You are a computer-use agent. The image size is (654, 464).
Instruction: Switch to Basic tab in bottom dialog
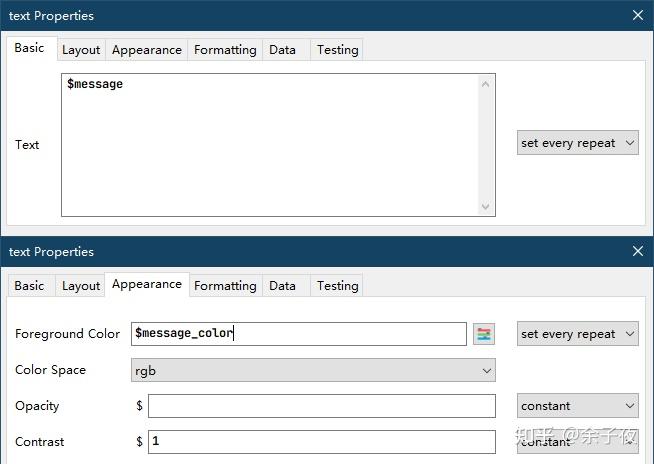coord(29,286)
